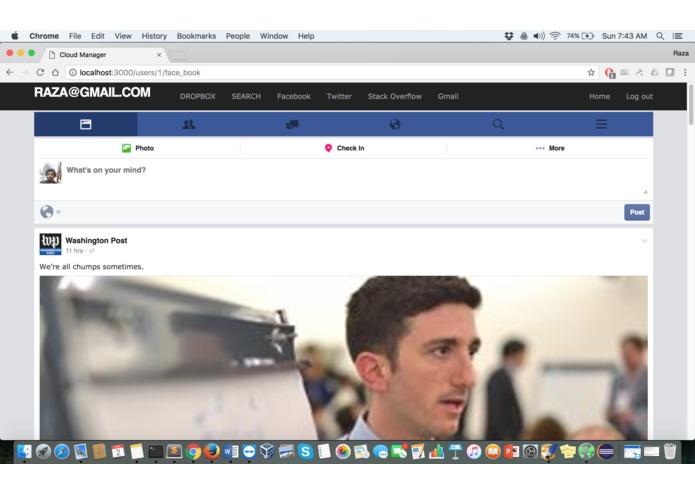The width and height of the screenshot is (695, 494).
Task: Open the notifications globe icon in blue bar
Action: coord(395,124)
